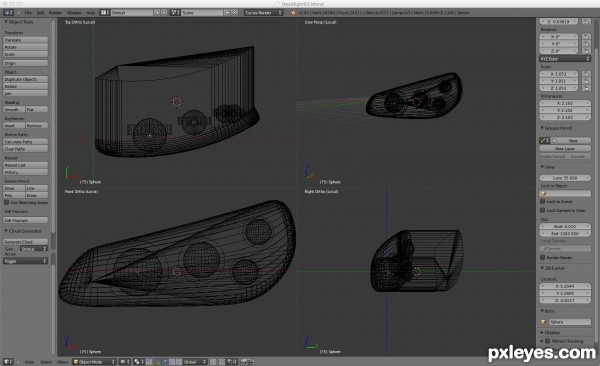600x366 pixels.
Task: Enable Lock Camera to View checkbox
Action: pyautogui.click(x=543, y=210)
